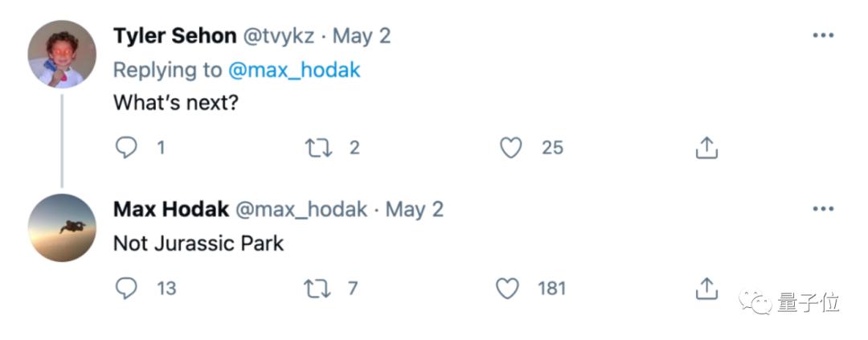Reply to Tyler Sehon's tweet

pos(126,148)
